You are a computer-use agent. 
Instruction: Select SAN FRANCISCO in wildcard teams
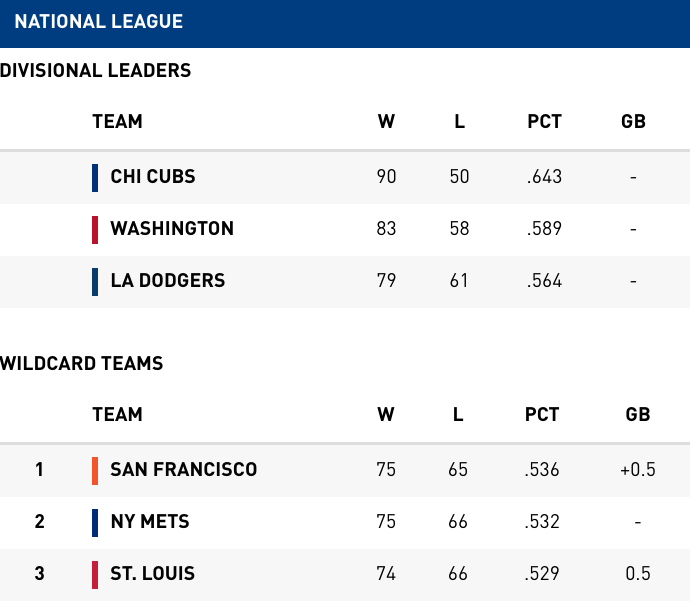[184, 470]
